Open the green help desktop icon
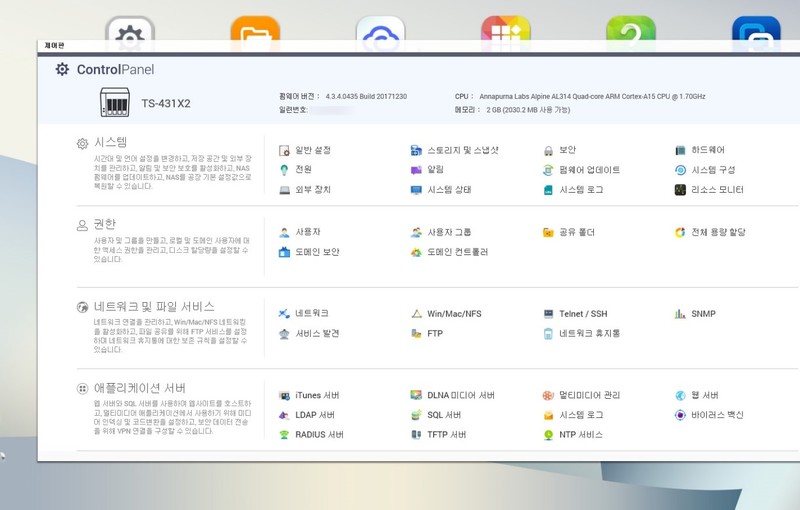800x510 pixels. pyautogui.click(x=631, y=32)
